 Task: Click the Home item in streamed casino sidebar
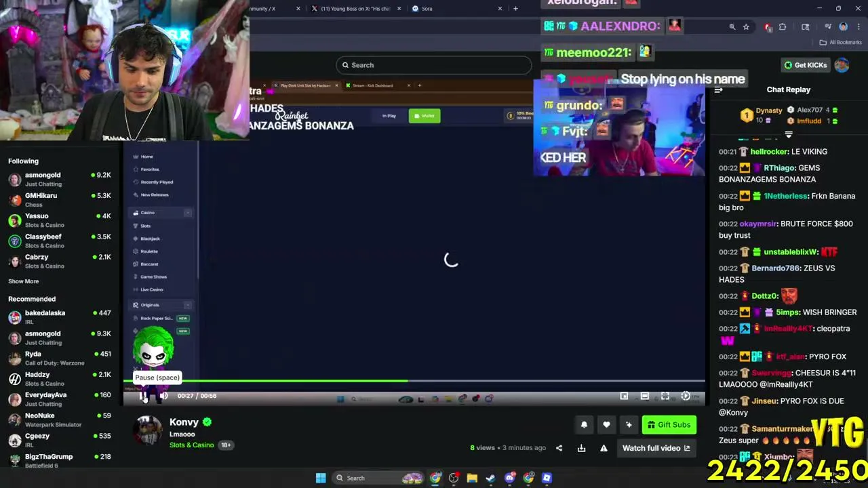tap(146, 157)
